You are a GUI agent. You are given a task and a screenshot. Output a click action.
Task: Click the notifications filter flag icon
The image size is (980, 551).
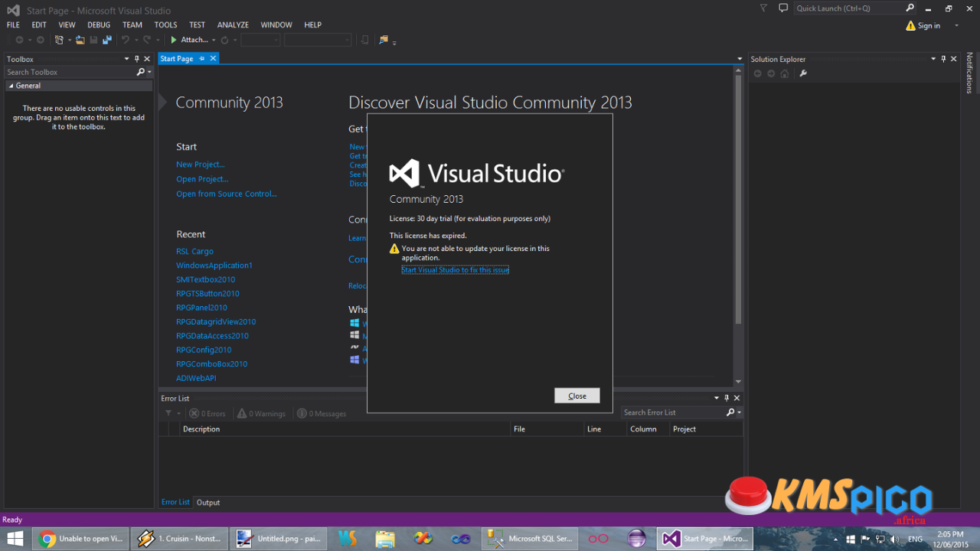(763, 8)
